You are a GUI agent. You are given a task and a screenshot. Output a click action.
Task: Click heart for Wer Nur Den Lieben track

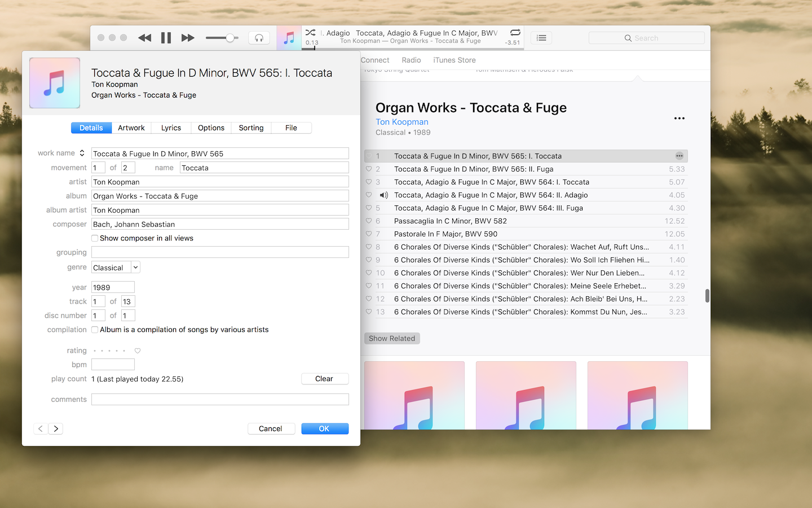[369, 273]
